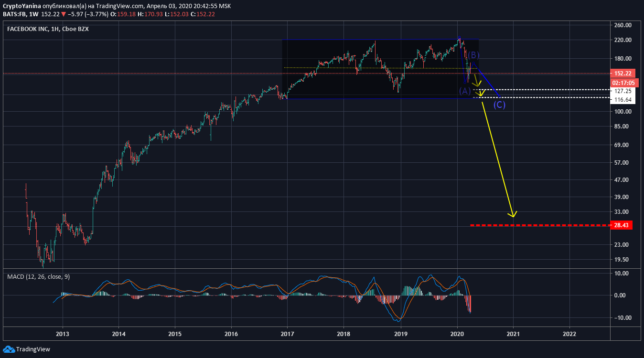This screenshot has width=644, height=358.
Task: Click the 2021 year label on the time axis
Action: (514, 334)
